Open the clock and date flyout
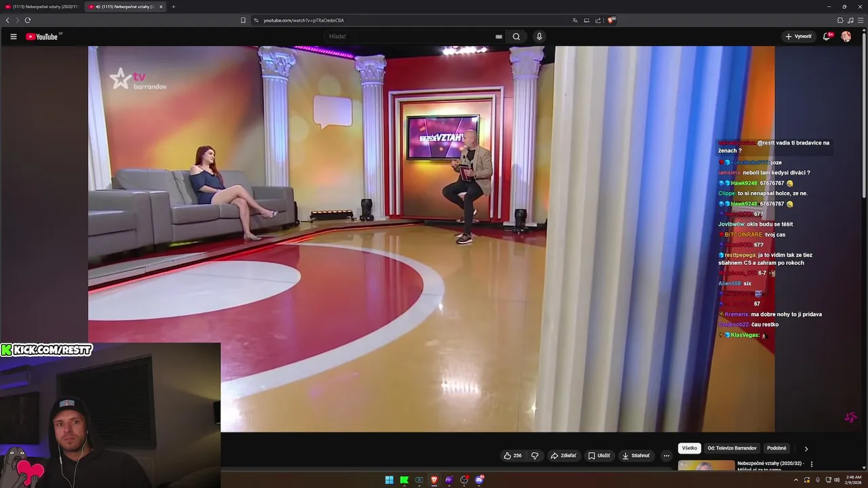The height and width of the screenshot is (488, 868). coord(854,480)
